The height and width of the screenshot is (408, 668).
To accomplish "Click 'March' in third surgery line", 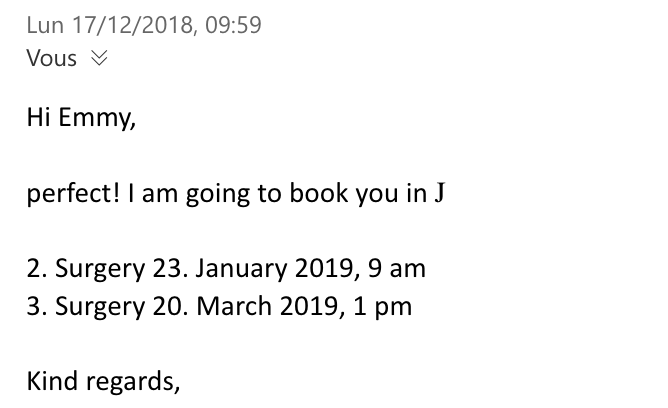I will tap(234, 306).
